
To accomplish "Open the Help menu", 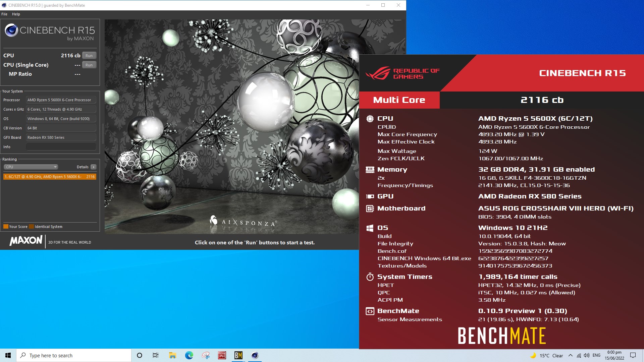I will coord(16,14).
